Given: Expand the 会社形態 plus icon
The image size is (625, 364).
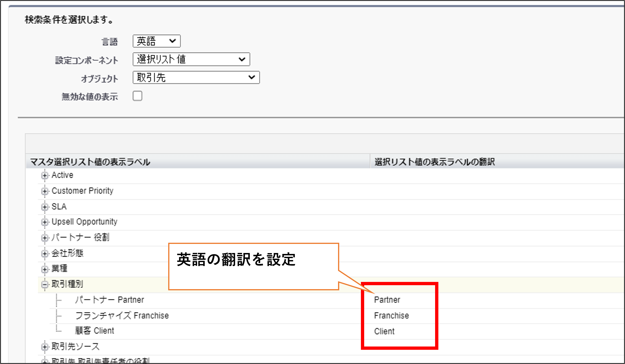Looking at the screenshot, I should coord(45,253).
